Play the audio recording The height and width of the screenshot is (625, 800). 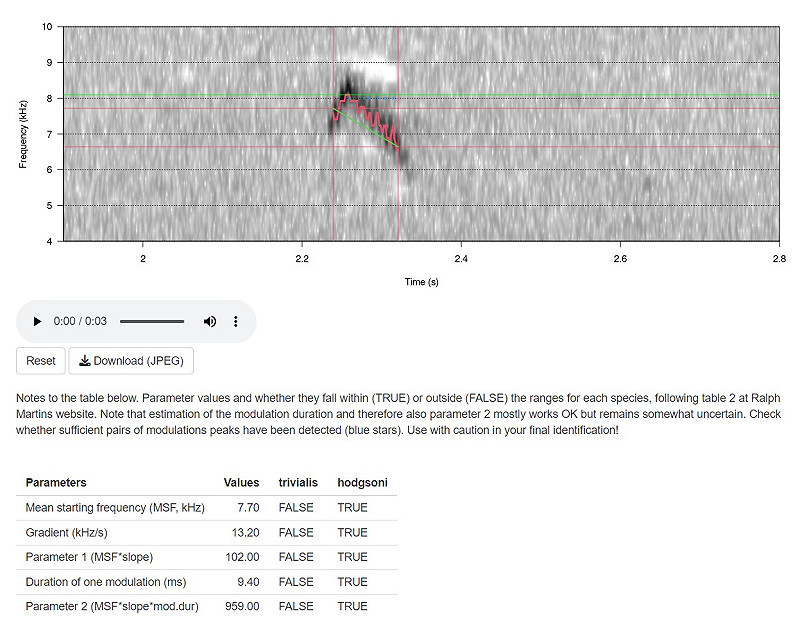click(x=37, y=322)
